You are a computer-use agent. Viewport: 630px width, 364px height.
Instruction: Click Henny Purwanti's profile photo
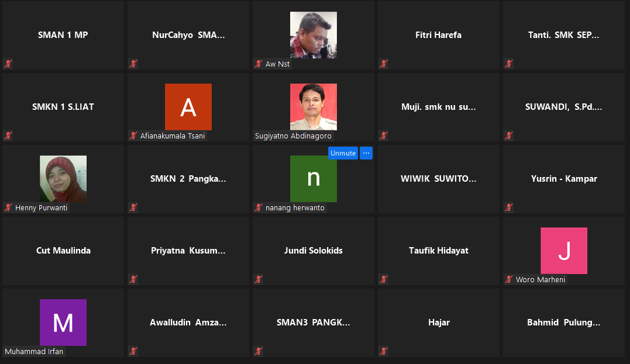63,179
